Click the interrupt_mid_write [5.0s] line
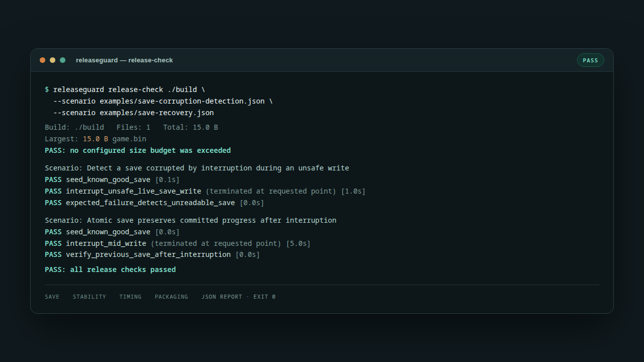The width and height of the screenshot is (644, 362). point(178,243)
